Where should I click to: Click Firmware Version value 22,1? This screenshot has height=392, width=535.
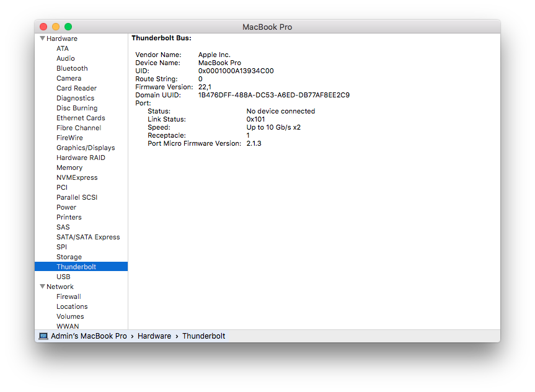click(x=205, y=87)
